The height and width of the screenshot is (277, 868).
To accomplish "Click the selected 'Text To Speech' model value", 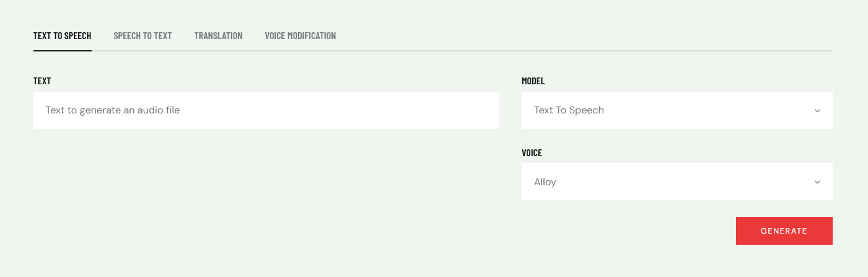I will coord(569,110).
